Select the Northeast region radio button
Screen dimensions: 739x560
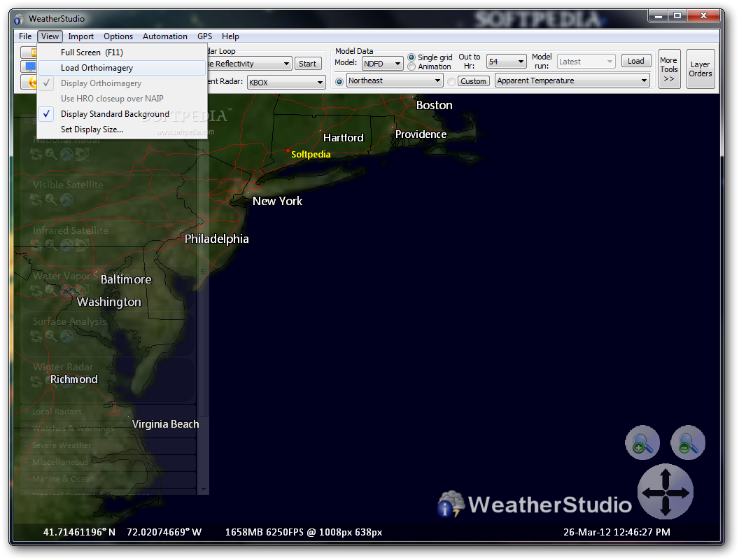click(339, 81)
